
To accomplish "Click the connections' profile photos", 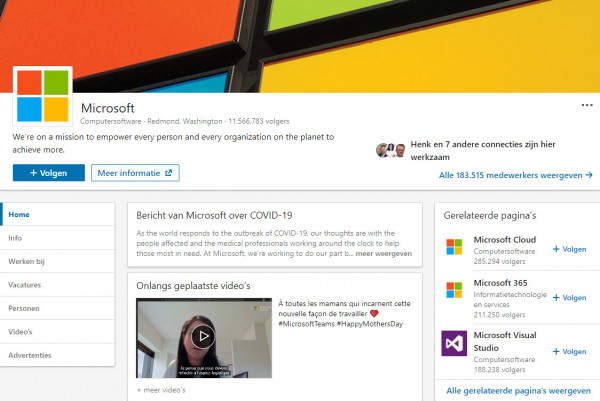I will click(x=390, y=150).
